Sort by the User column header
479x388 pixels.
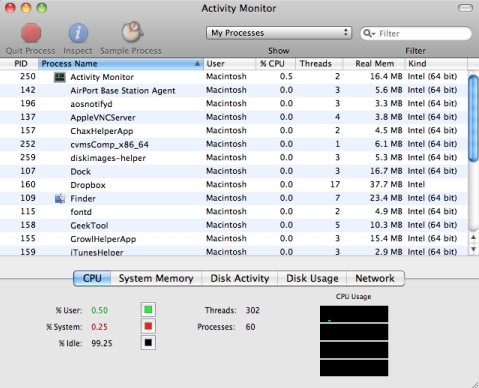point(230,64)
